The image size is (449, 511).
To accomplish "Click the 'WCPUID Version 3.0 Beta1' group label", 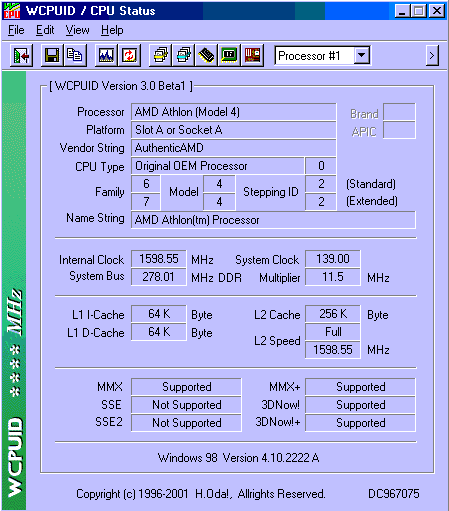I will (x=121, y=86).
